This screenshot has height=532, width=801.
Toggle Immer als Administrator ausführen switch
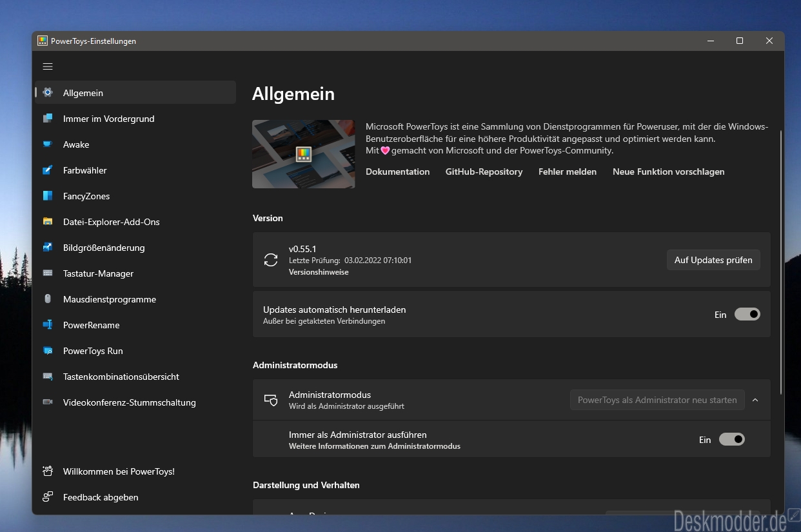(x=732, y=440)
